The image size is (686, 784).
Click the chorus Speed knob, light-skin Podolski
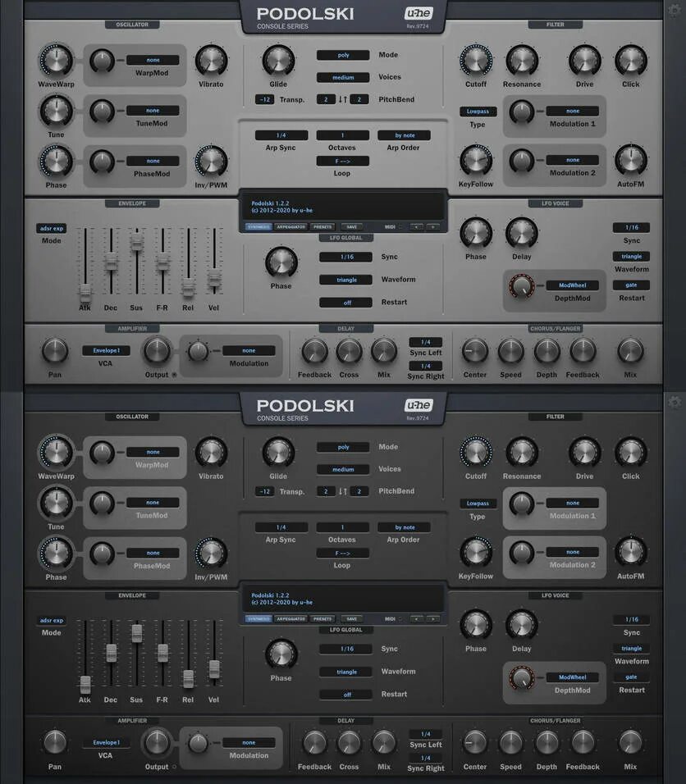(x=511, y=351)
